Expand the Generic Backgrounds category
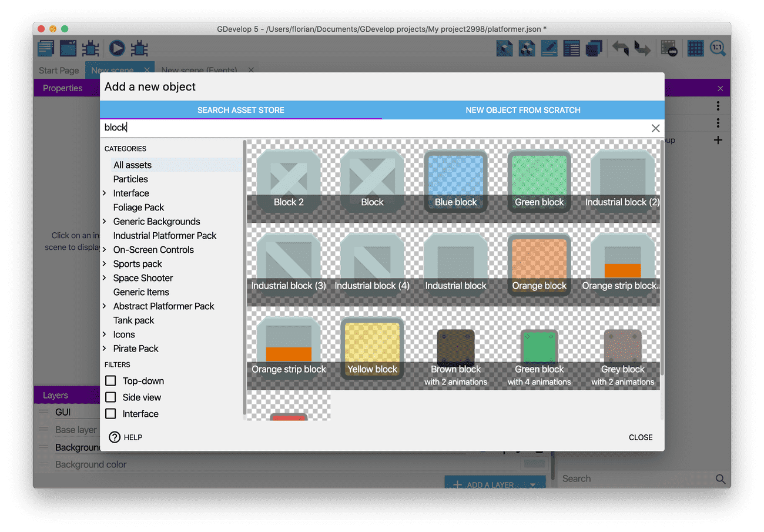Image resolution: width=764 pixels, height=532 pixels. pyautogui.click(x=105, y=222)
